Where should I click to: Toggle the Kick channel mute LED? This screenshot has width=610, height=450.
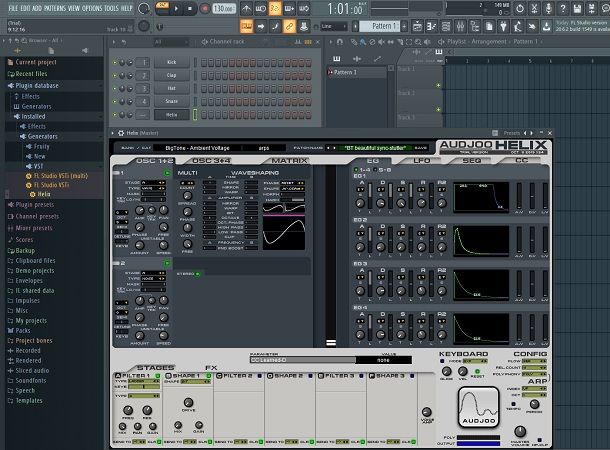click(x=115, y=63)
